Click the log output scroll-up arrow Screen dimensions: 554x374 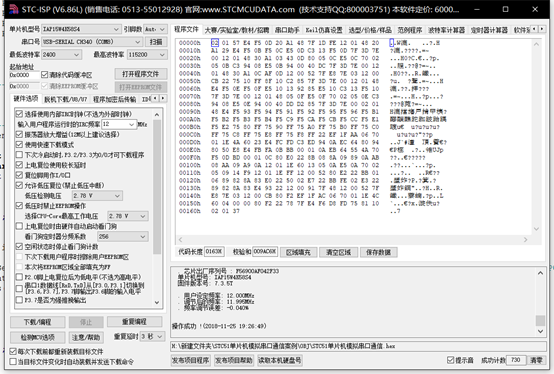coord(540,273)
